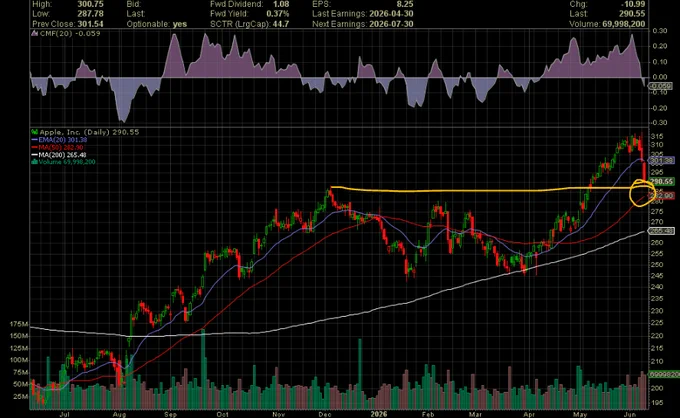Click the -0.059 CMF value tag
Viewport: 680px width, 418px height.
coord(660,86)
